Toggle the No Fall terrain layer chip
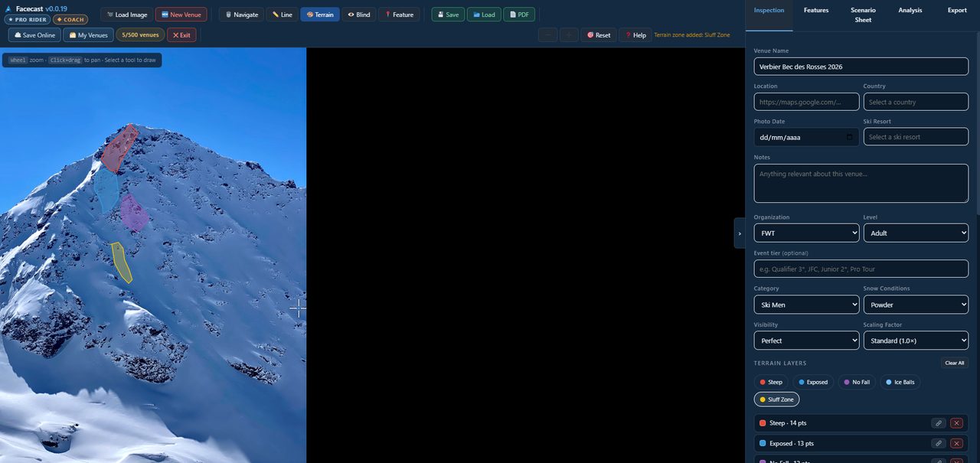The width and height of the screenshot is (980, 463). click(857, 382)
